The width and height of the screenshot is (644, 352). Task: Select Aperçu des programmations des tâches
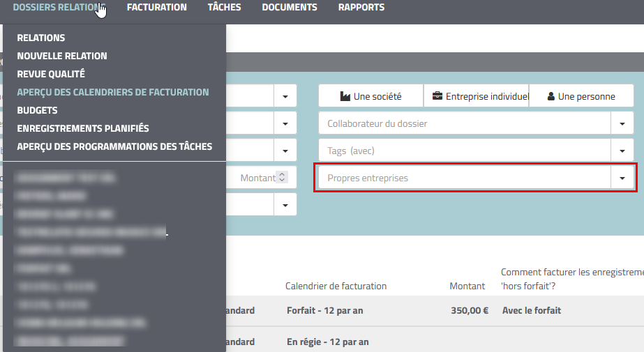click(114, 146)
